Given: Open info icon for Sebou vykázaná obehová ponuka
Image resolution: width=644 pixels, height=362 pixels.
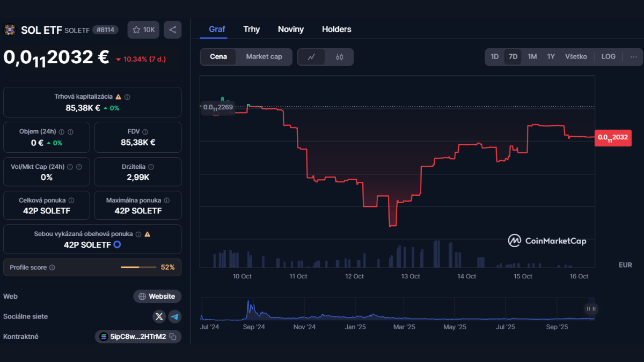Looking at the screenshot, I should (x=138, y=234).
